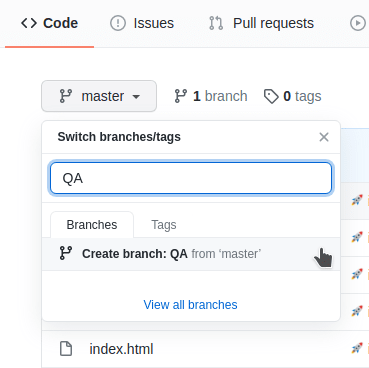Image resolution: width=369 pixels, height=368 pixels.
Task: Click the branch icon beside 1 branch
Action: click(x=181, y=96)
